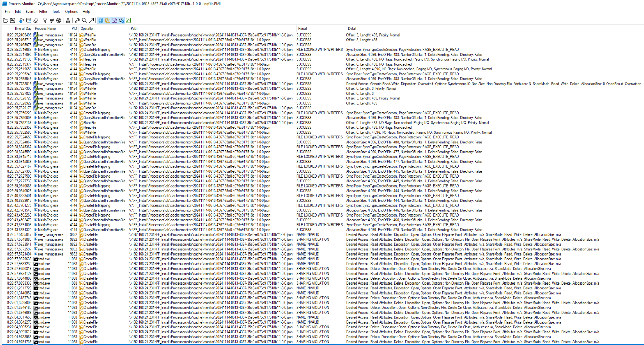This screenshot has width=644, height=345.
Task: Click the Event Properties wrench icon
Action: pyautogui.click(x=77, y=20)
